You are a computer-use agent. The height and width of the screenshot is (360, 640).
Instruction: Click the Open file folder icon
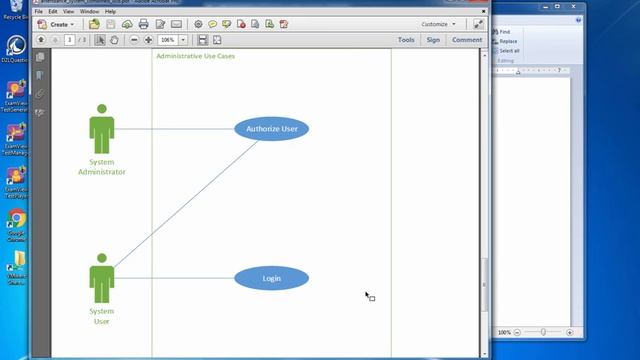click(x=94, y=24)
